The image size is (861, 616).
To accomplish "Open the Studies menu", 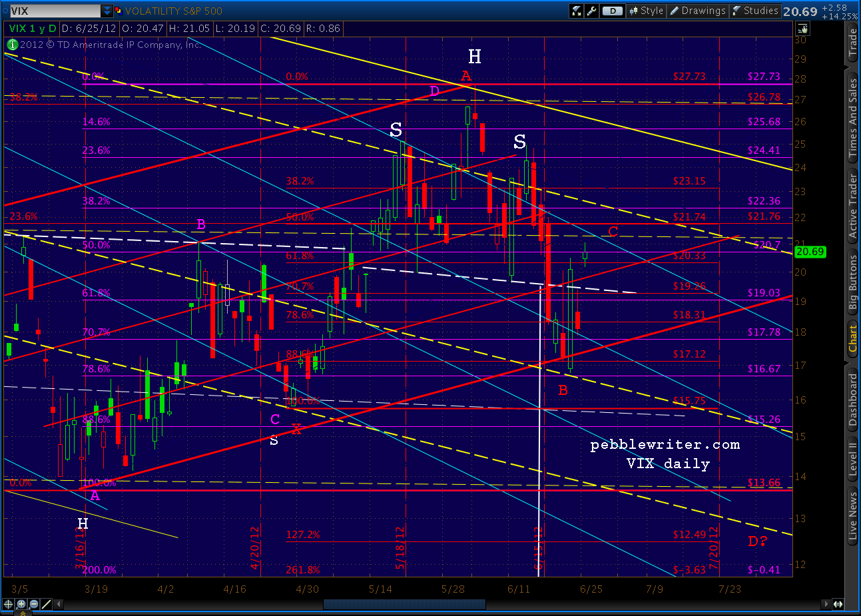I will coord(755,11).
